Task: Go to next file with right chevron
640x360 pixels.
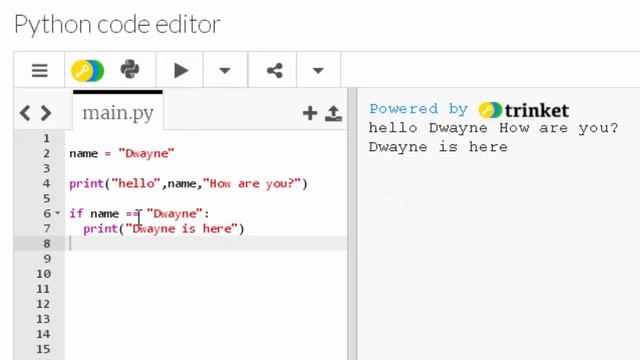Action: tap(46, 113)
